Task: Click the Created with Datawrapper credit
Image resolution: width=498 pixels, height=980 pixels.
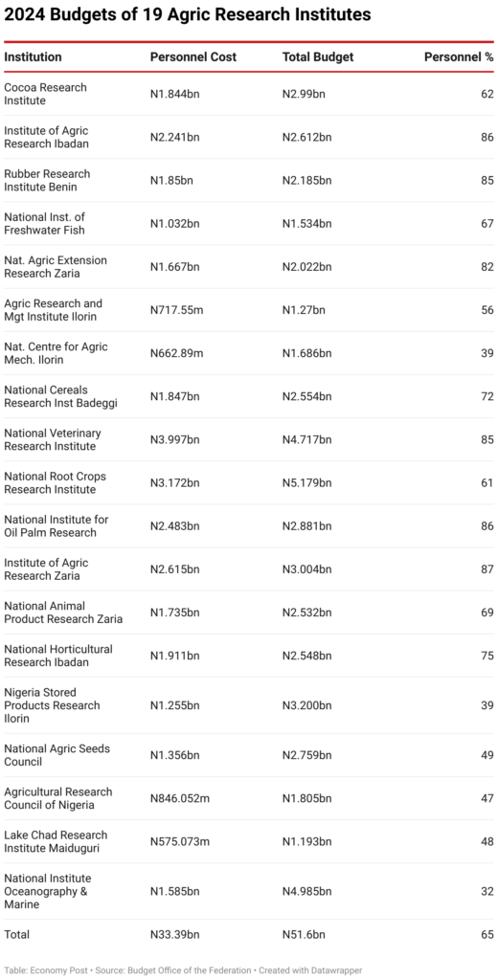Action: point(310,970)
